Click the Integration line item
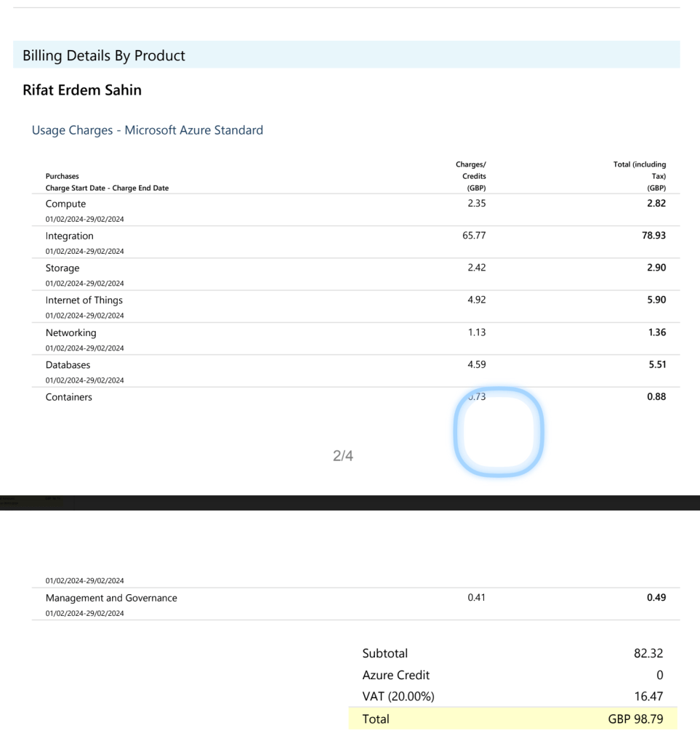700x744 pixels. pos(69,236)
